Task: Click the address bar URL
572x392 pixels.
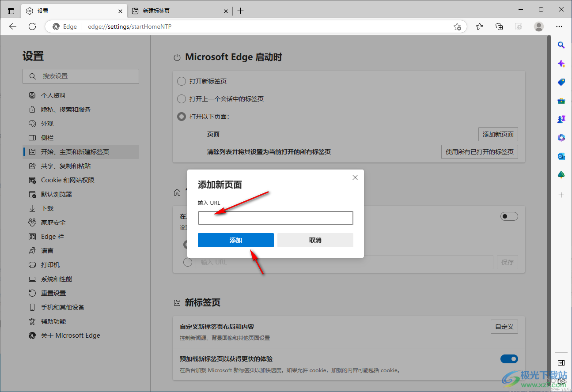Action: coord(130,26)
